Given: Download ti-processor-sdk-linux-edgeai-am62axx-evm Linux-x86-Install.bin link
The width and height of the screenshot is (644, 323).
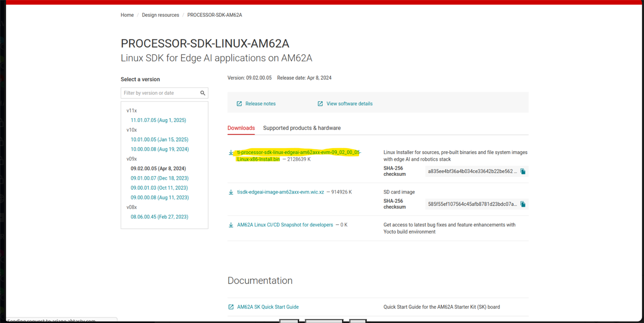Looking at the screenshot, I should coord(299,156).
